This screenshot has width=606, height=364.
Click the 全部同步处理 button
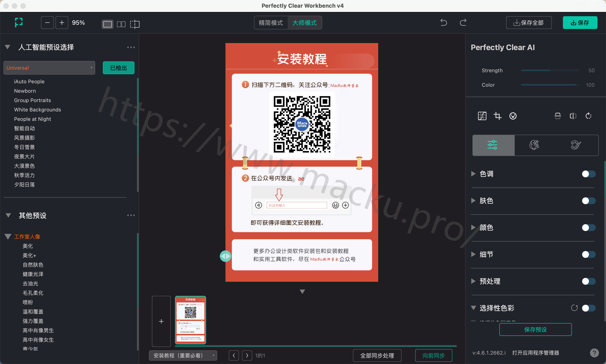(x=377, y=355)
